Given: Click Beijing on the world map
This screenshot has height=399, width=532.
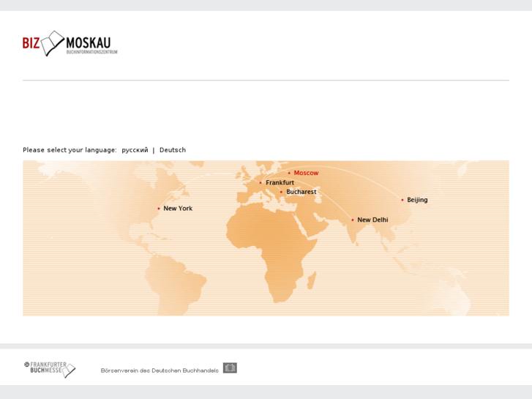Looking at the screenshot, I should (x=417, y=200).
